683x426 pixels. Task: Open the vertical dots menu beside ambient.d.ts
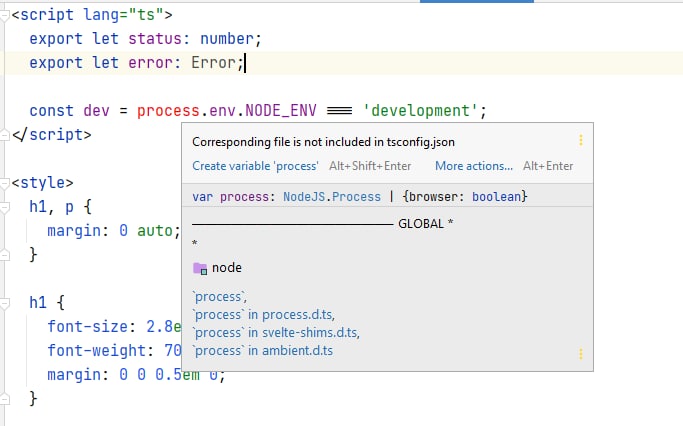click(x=581, y=354)
